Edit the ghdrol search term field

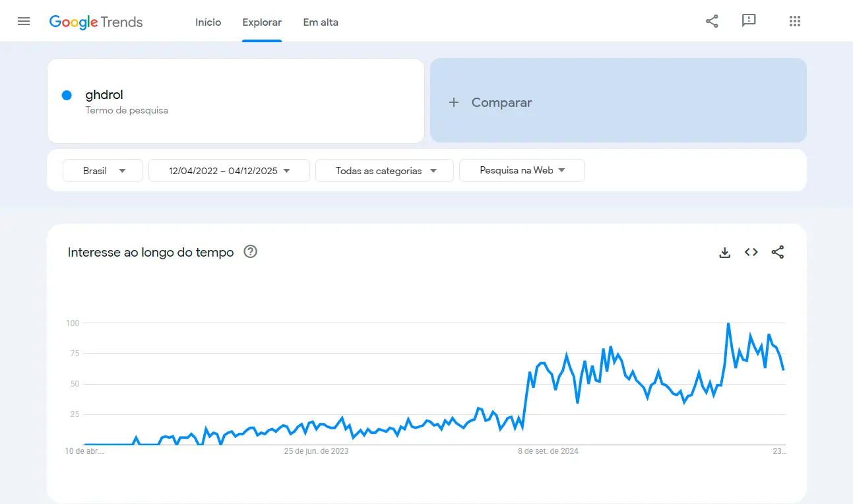[104, 94]
